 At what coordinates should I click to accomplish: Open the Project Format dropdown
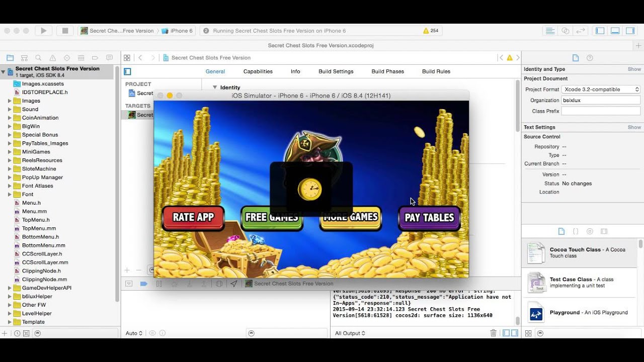(601, 89)
